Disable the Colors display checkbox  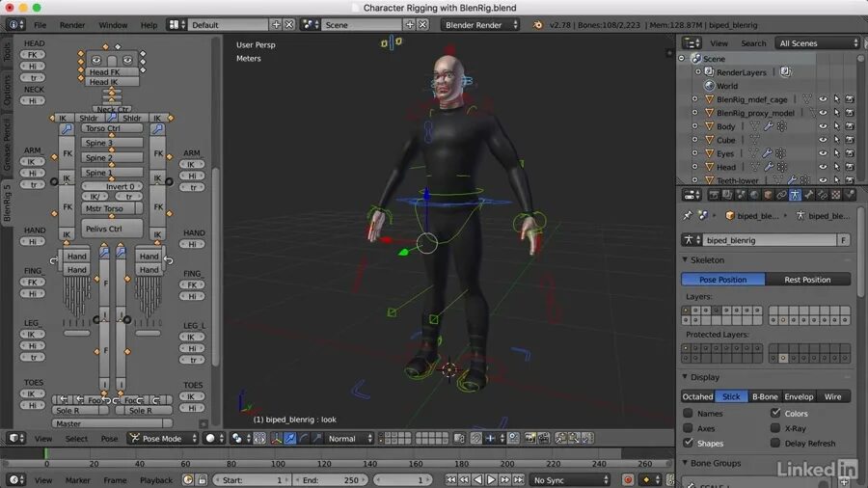[775, 413]
